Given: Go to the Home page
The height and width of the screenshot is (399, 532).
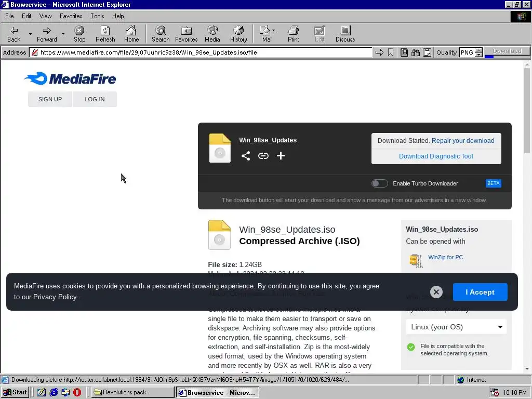Looking at the screenshot, I should pyautogui.click(x=131, y=34).
